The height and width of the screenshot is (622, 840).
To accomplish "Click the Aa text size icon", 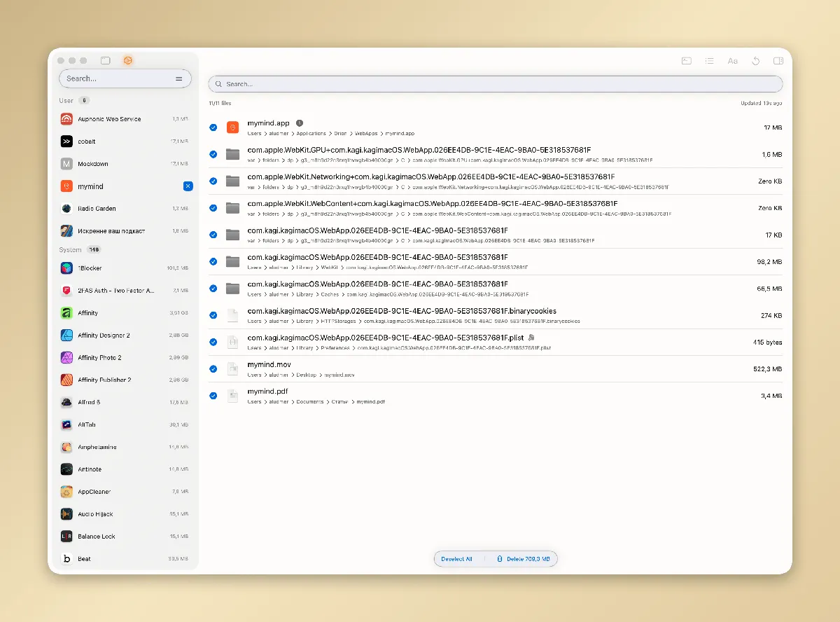I will pyautogui.click(x=732, y=61).
